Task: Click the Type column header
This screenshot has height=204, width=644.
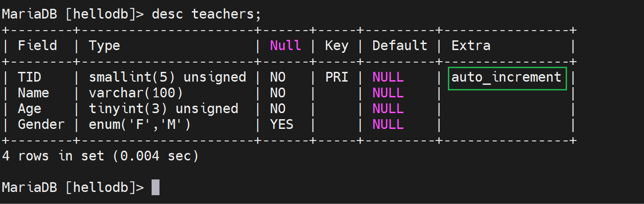Action: pos(104,45)
